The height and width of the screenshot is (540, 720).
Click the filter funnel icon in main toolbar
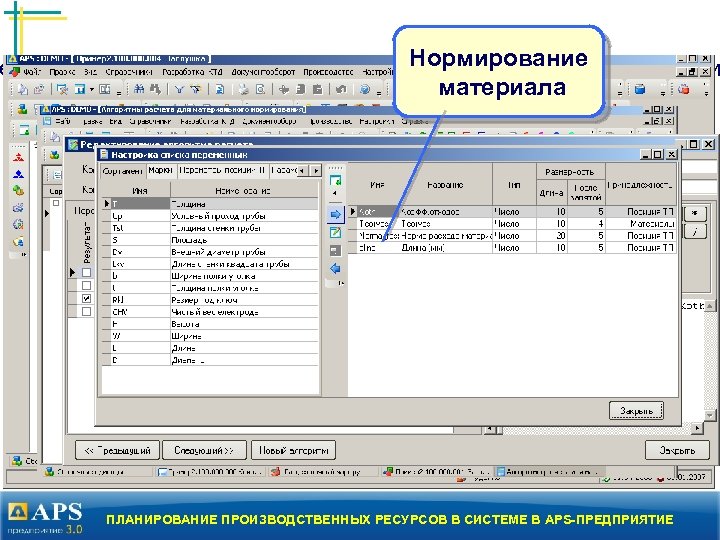click(179, 89)
